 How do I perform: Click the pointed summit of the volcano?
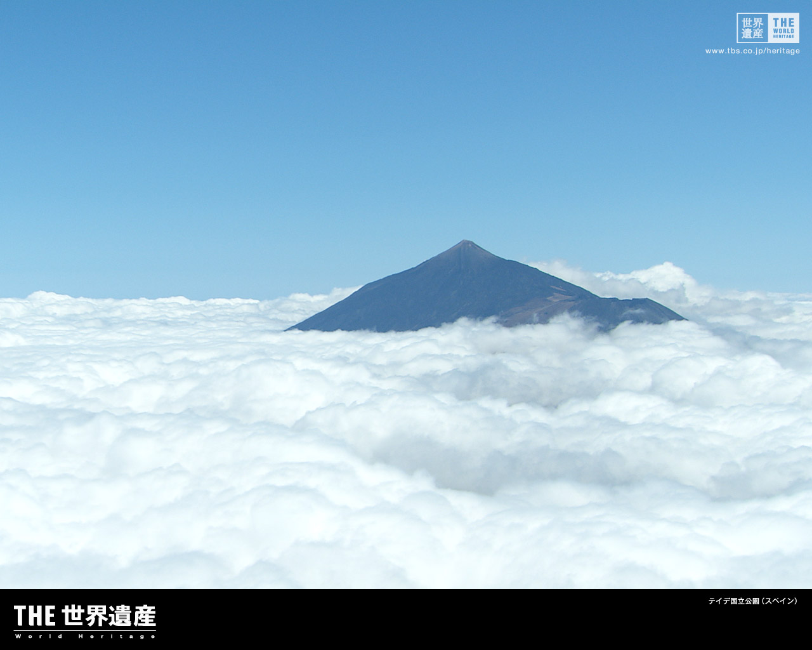coord(466,242)
